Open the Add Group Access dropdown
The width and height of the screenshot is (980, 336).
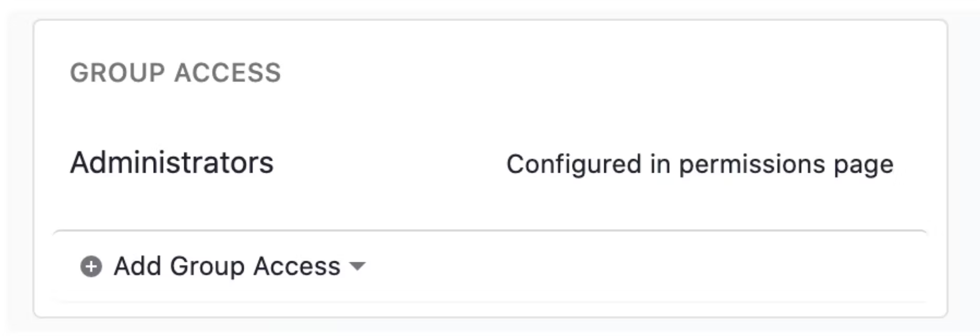coord(223,266)
